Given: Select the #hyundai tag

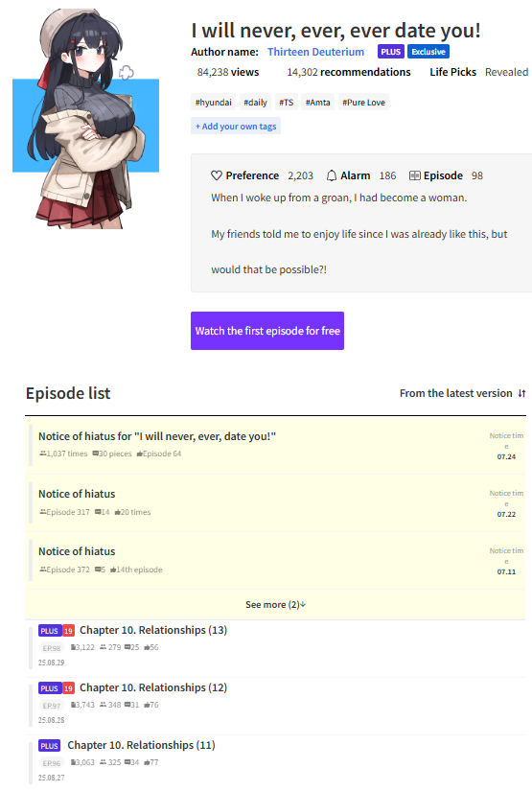Looking at the screenshot, I should point(214,103).
